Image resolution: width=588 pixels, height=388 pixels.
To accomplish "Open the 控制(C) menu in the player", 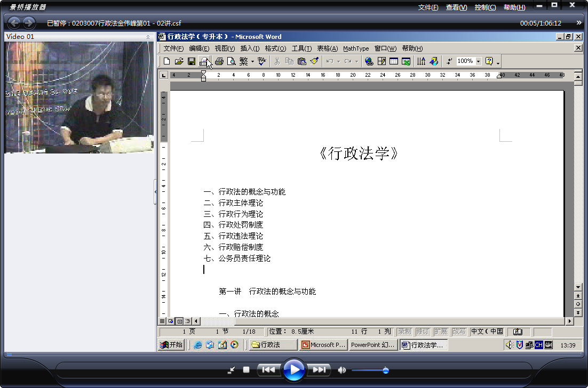I will point(485,7).
